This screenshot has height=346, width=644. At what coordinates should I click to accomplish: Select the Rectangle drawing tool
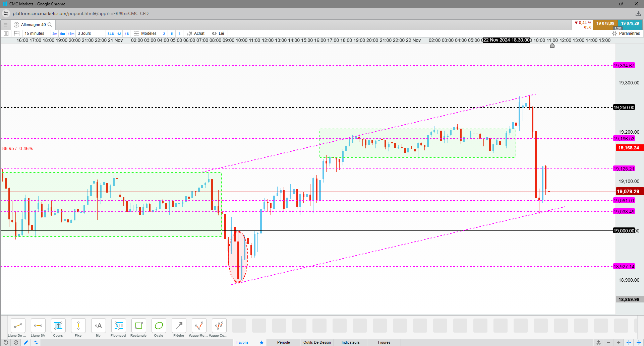tap(139, 326)
